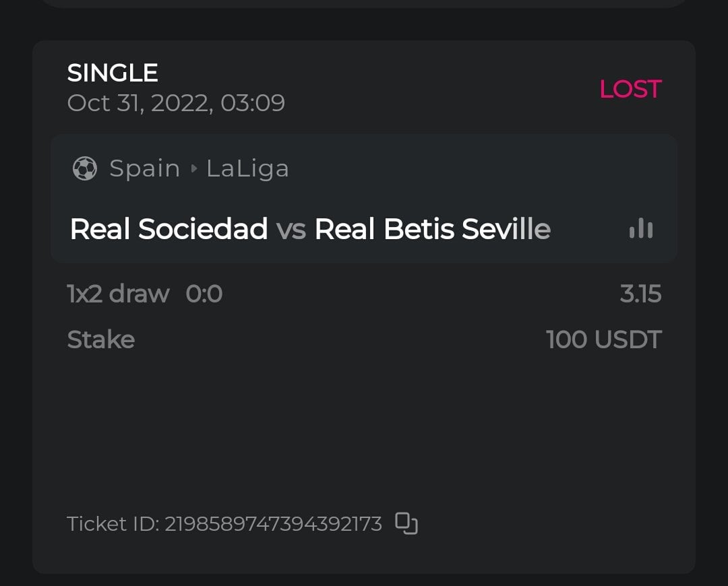This screenshot has height=586, width=728.
Task: Open Real Betis Seville team name
Action: click(x=432, y=229)
